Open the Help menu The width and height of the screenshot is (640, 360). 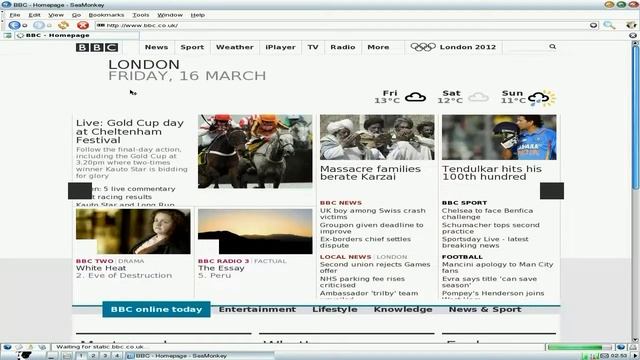click(x=198, y=15)
